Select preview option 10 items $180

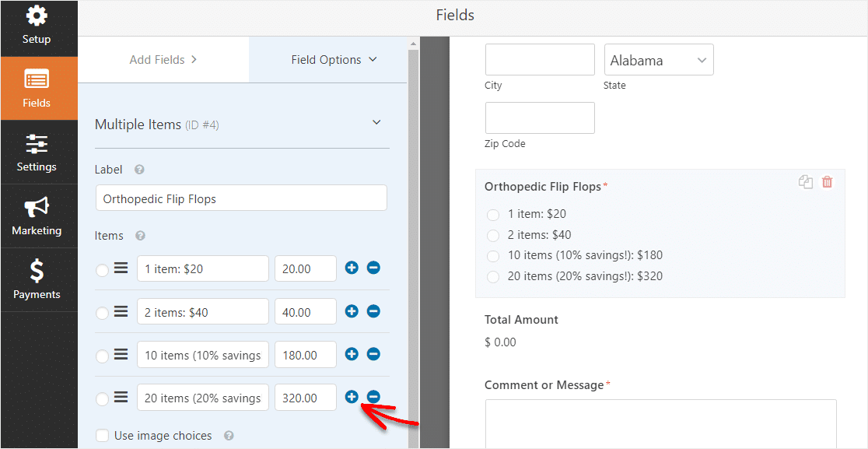[492, 257]
